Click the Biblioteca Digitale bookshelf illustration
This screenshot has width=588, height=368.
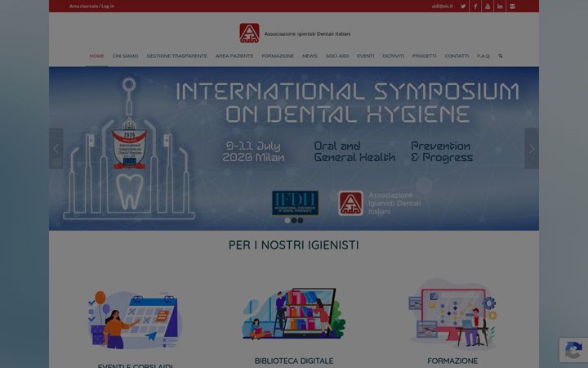[294, 313]
